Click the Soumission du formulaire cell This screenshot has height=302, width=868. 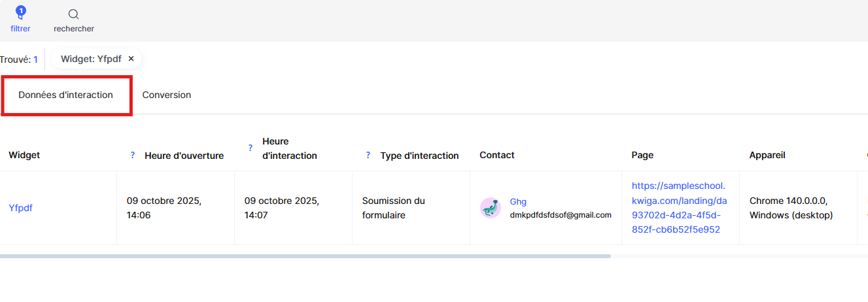[x=394, y=208]
